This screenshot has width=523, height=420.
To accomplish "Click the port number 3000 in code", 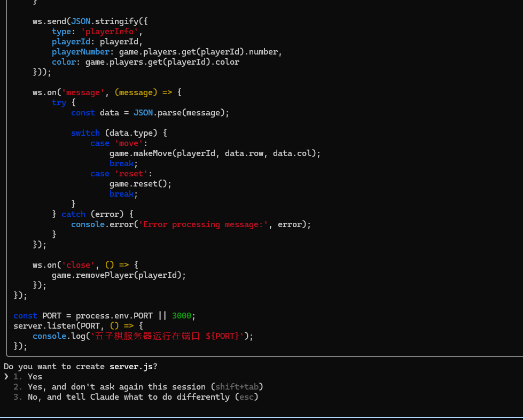I will [182, 316].
